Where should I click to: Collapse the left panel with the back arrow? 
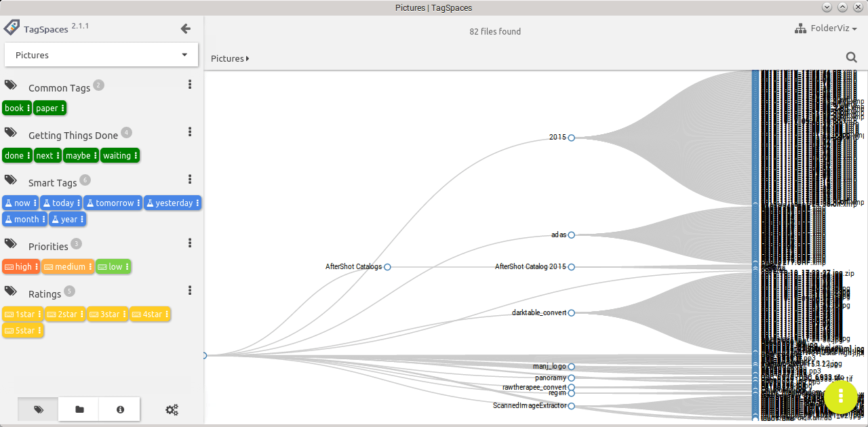click(186, 28)
